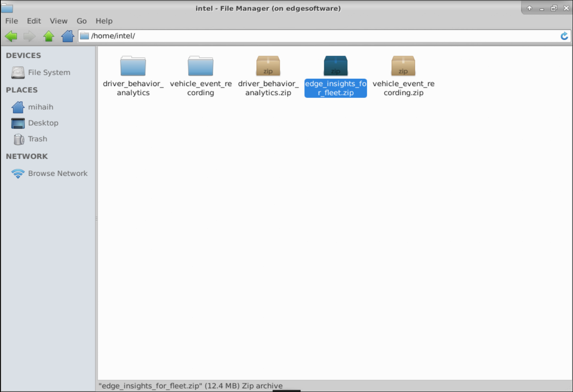This screenshot has height=392, width=573.
Task: Open the View menu
Action: 58,21
